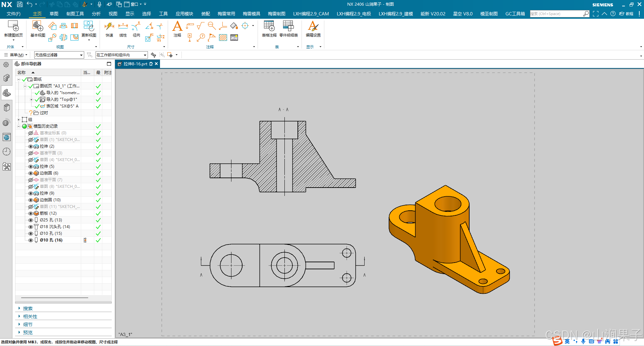The width and height of the screenshot is (644, 346).
Task: Select the Section View icon in view group
Action: point(74,26)
